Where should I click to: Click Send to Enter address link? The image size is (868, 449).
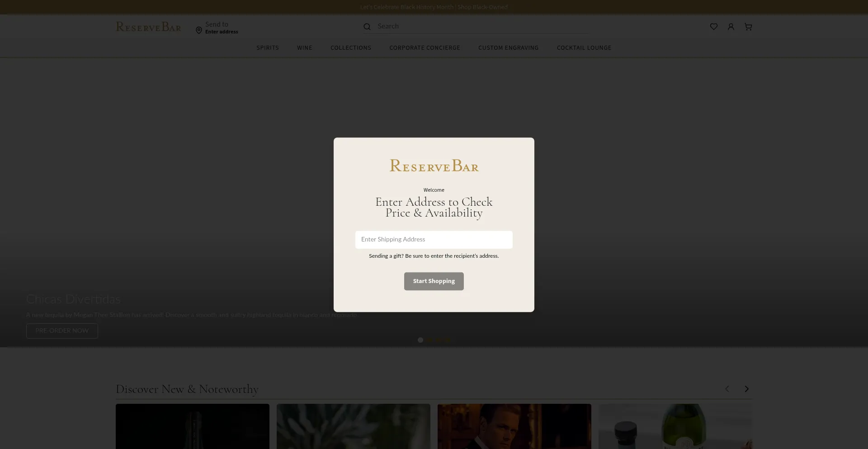click(x=217, y=28)
